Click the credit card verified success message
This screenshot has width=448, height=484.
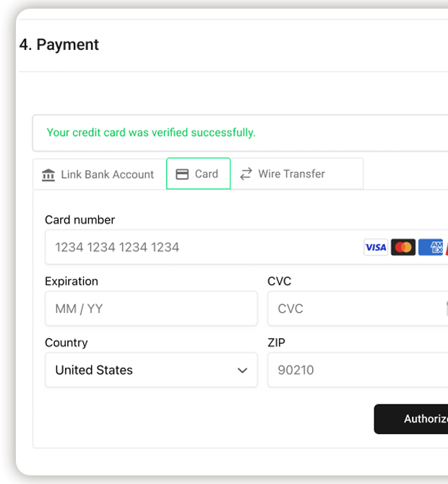pyautogui.click(x=151, y=133)
